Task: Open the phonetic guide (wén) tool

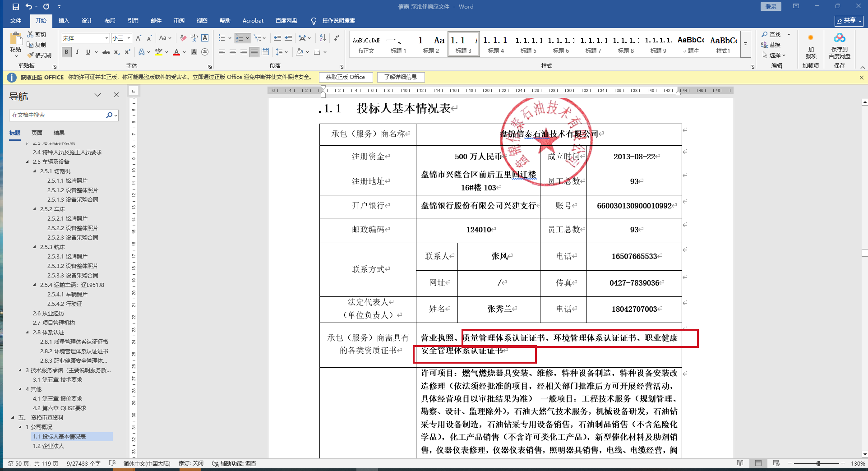Action: point(194,38)
